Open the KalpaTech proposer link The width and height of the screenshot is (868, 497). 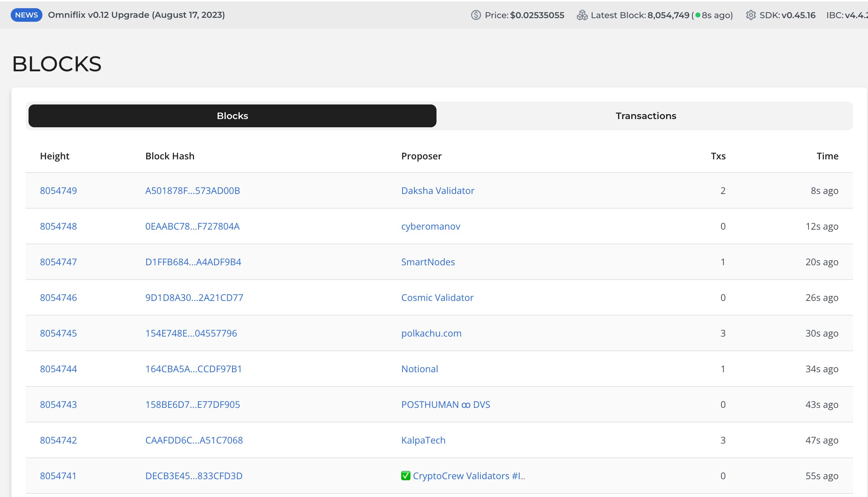tap(423, 440)
